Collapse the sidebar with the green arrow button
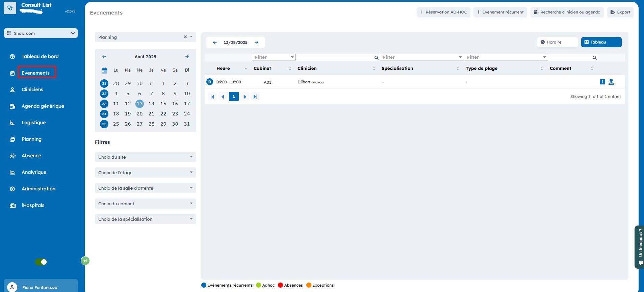This screenshot has height=292, width=644. coord(85,261)
